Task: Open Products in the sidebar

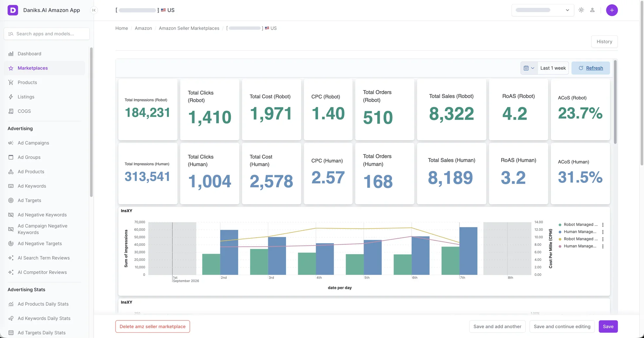Action: coord(45,82)
